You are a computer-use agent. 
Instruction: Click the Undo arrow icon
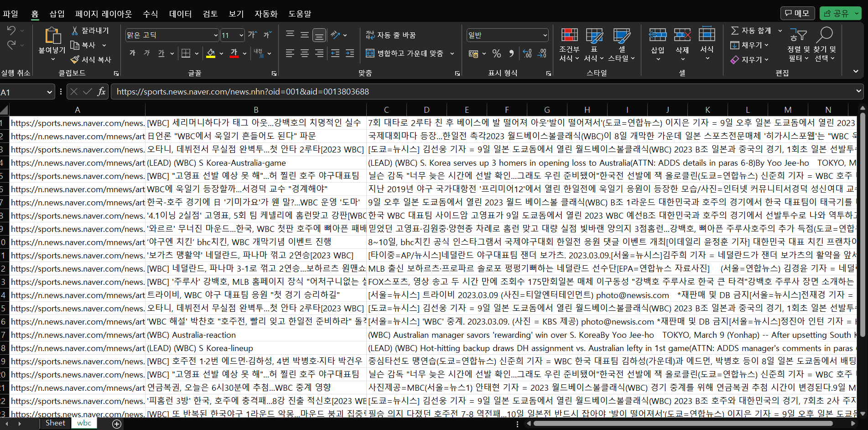[11, 30]
